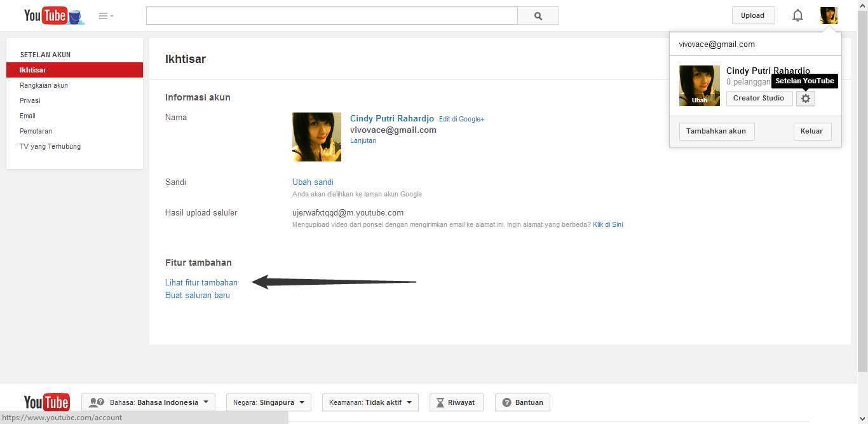Open TV yang Terhubung settings
Image resolution: width=868 pixels, height=424 pixels.
[x=50, y=146]
